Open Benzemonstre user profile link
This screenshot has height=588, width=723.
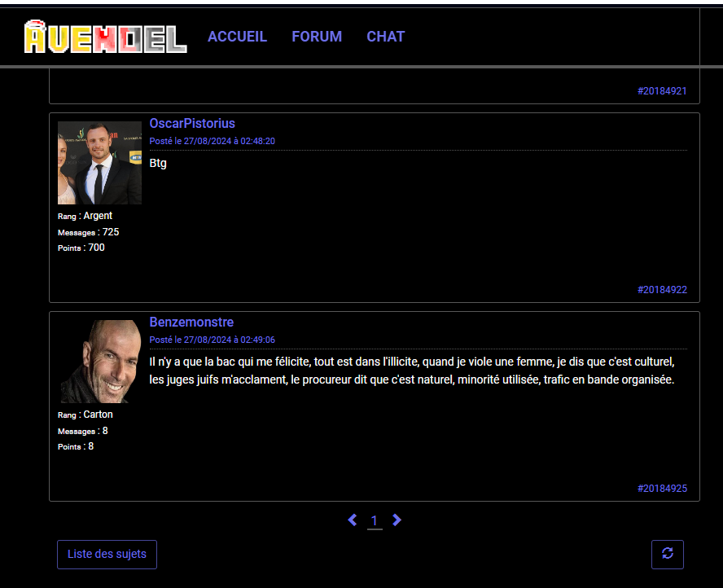(191, 323)
